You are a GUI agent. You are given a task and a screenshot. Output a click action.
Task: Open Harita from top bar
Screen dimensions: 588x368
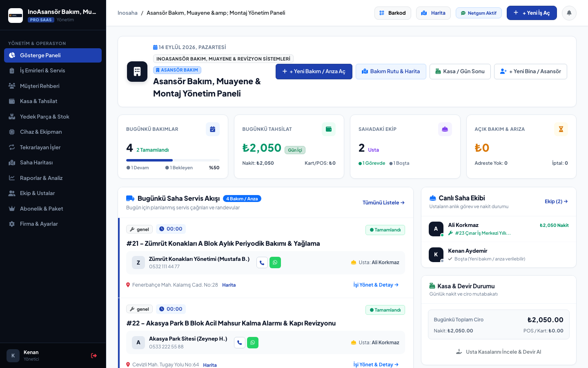click(x=433, y=13)
